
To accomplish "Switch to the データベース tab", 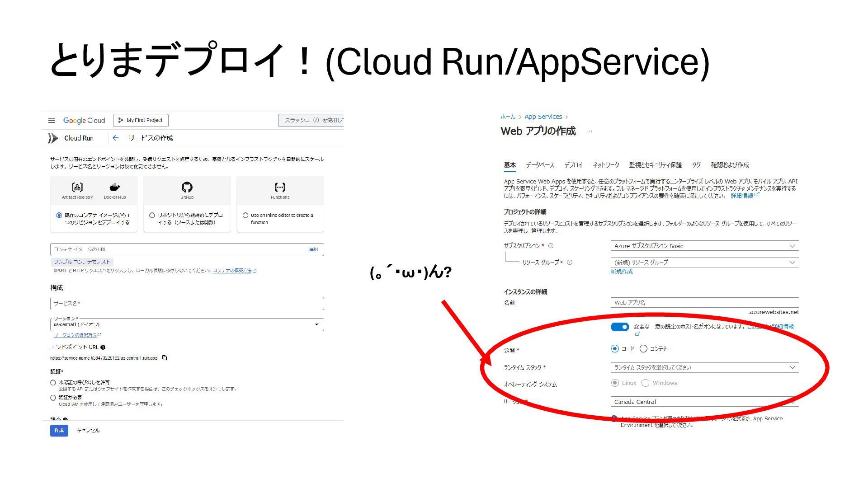I will 540,165.
